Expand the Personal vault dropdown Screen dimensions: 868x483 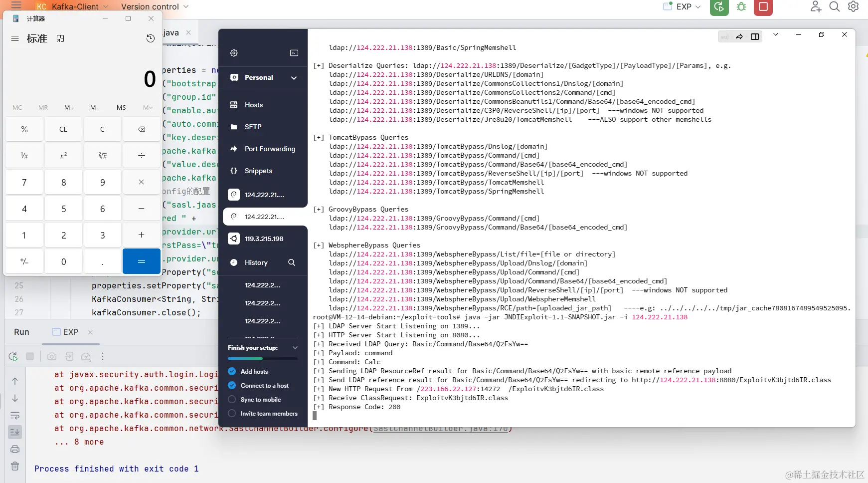[x=294, y=78]
